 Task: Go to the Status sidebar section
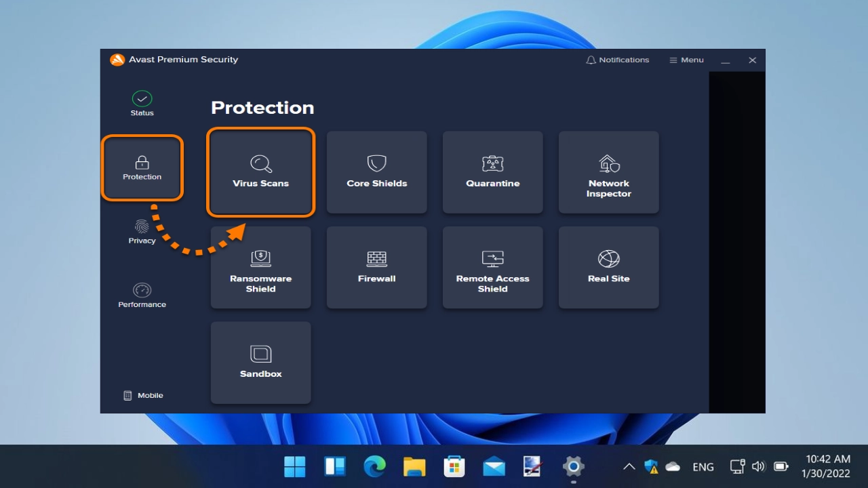[142, 104]
